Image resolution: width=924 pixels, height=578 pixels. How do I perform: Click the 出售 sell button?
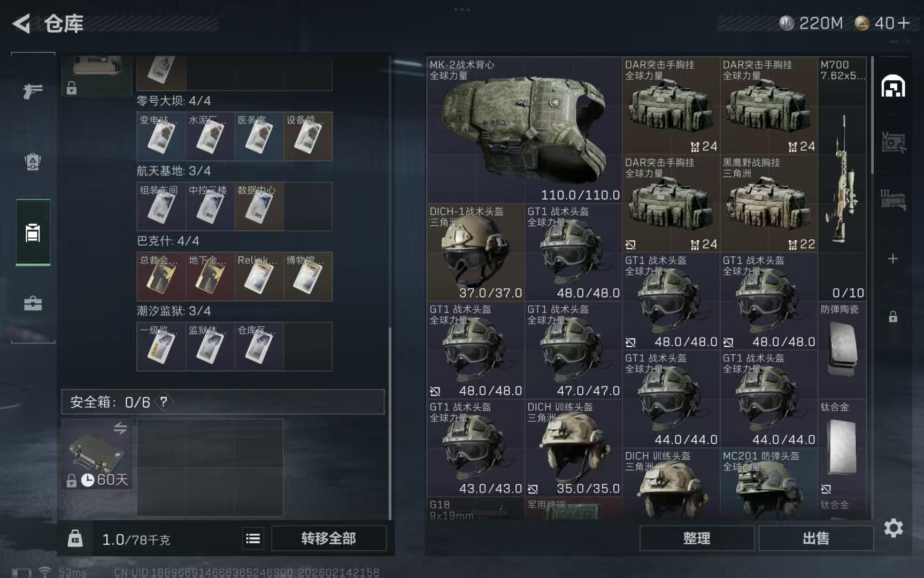click(815, 538)
